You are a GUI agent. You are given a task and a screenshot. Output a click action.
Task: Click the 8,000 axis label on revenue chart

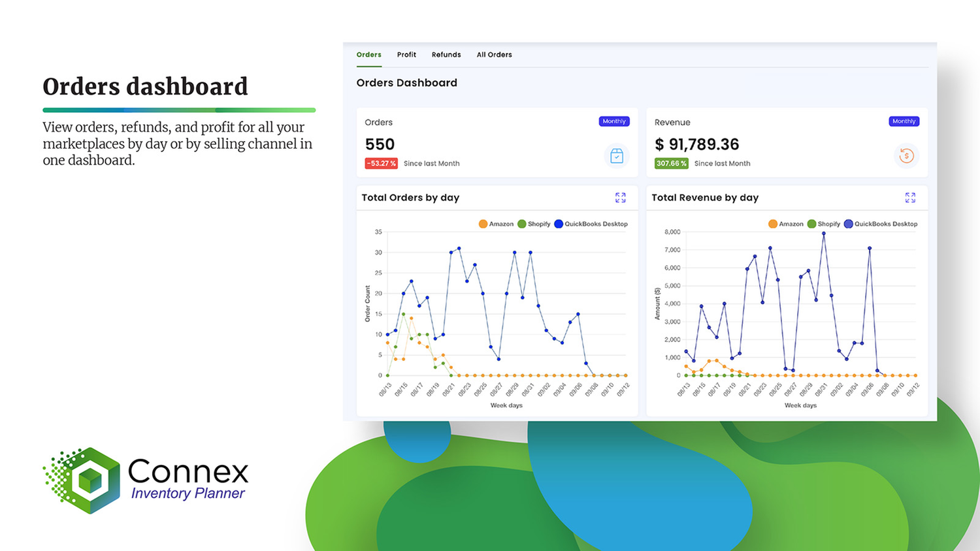point(672,232)
